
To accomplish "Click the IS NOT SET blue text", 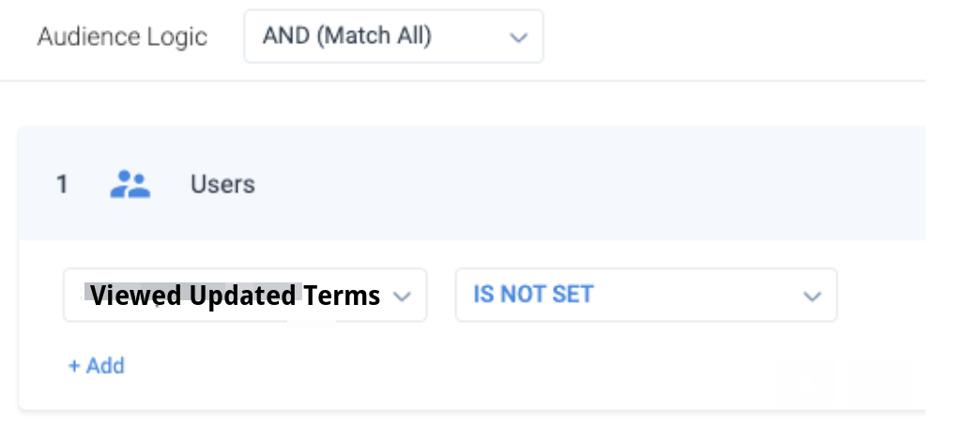I will (x=533, y=295).
